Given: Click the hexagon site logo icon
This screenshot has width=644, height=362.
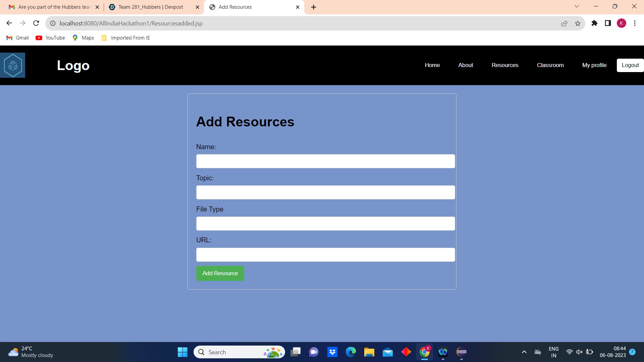Looking at the screenshot, I should pos(13,65).
